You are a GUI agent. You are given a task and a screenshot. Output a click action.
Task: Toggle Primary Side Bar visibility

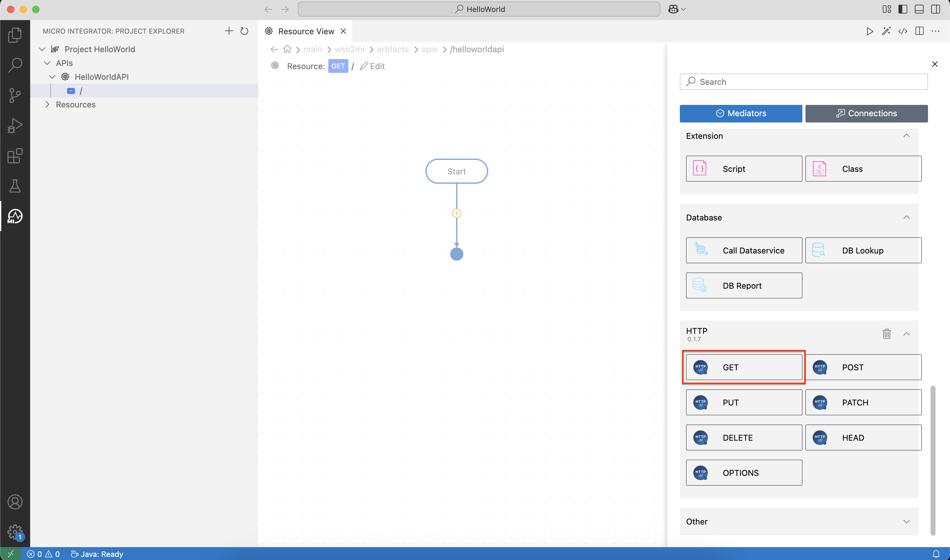click(903, 9)
